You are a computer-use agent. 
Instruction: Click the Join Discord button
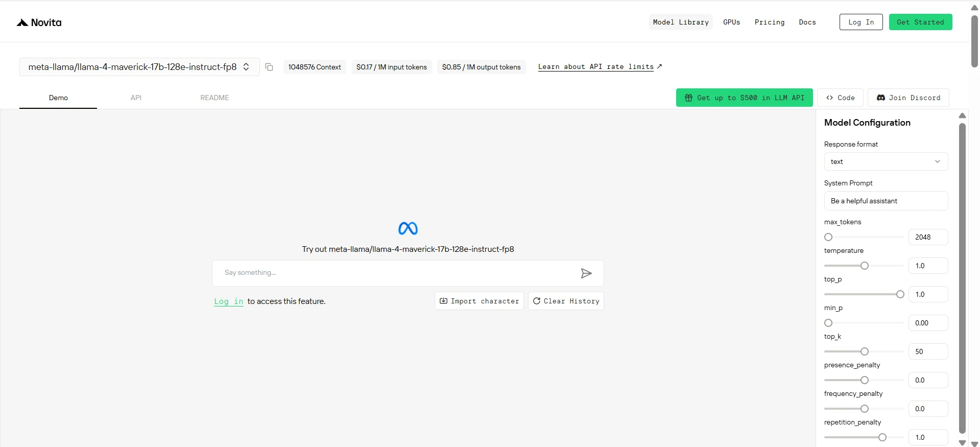tap(908, 98)
